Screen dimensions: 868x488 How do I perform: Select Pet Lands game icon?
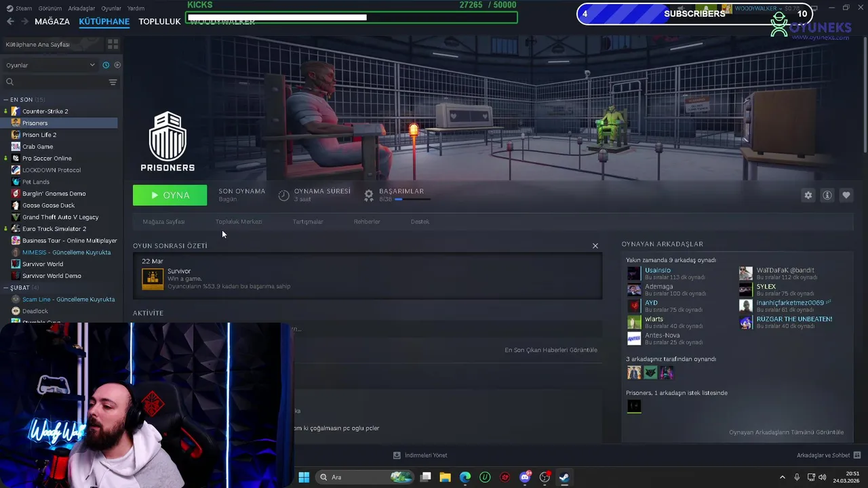click(16, 182)
